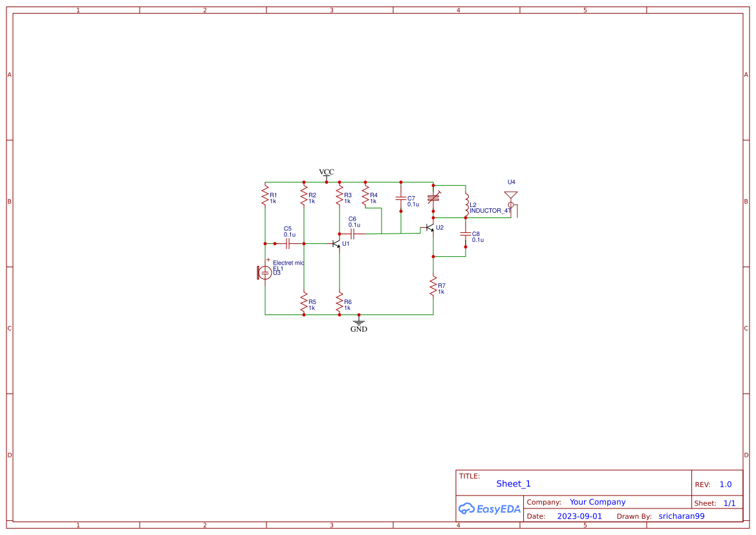
Task: Select the revision value 1.0
Action: 726,484
